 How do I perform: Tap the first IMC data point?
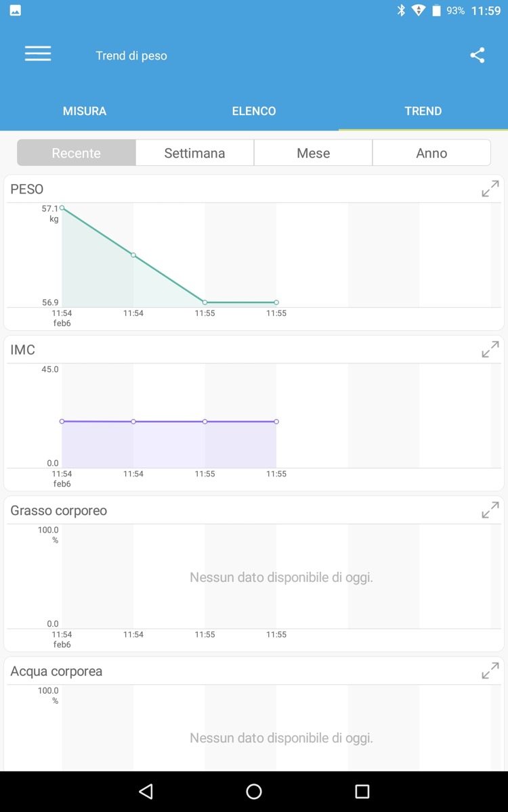[x=62, y=422]
